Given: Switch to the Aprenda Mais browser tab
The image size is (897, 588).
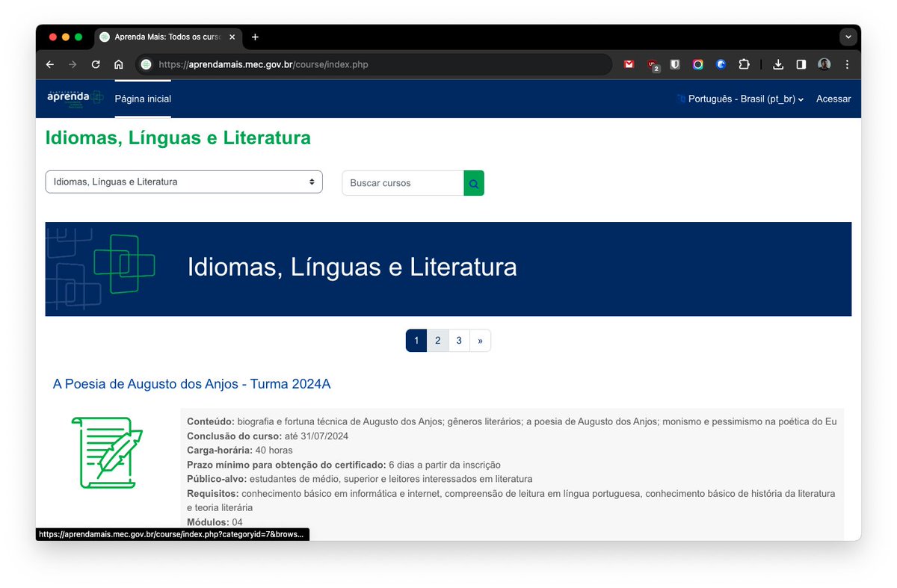Looking at the screenshot, I should 166,37.
